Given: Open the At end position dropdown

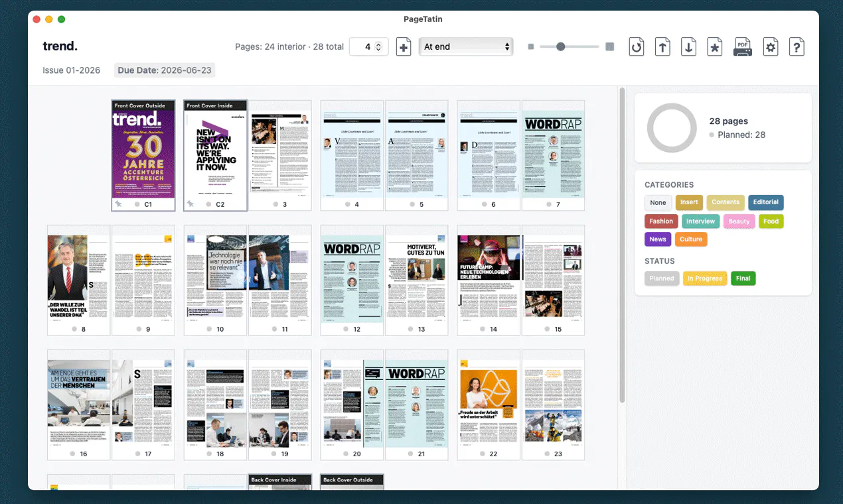Looking at the screenshot, I should 466,46.
